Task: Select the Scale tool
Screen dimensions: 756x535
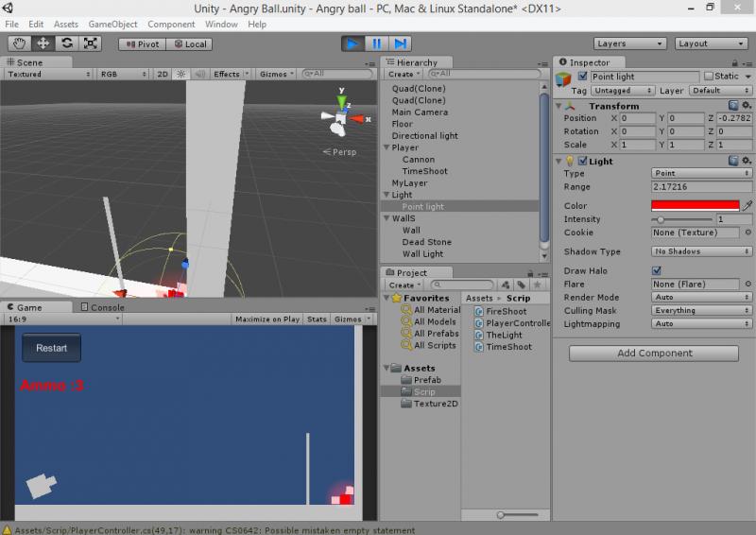Action: click(90, 43)
